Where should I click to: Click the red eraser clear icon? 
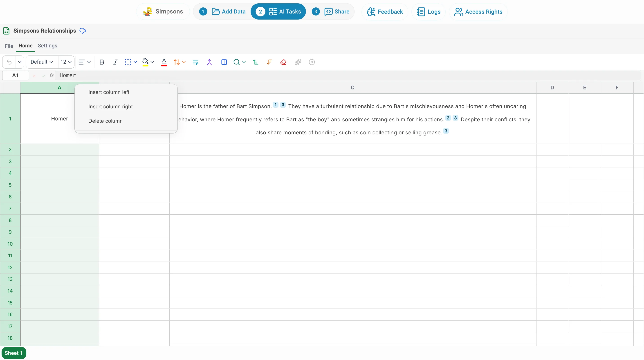pyautogui.click(x=283, y=62)
